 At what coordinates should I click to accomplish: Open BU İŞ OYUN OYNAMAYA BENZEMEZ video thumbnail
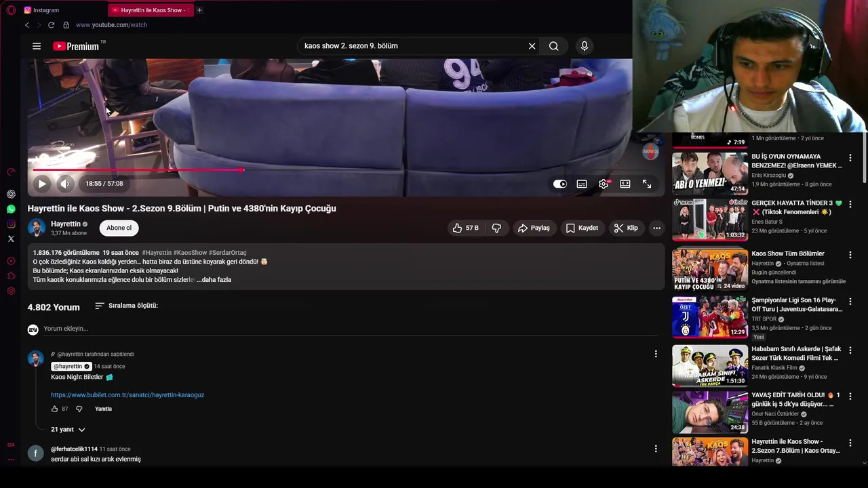[710, 174]
